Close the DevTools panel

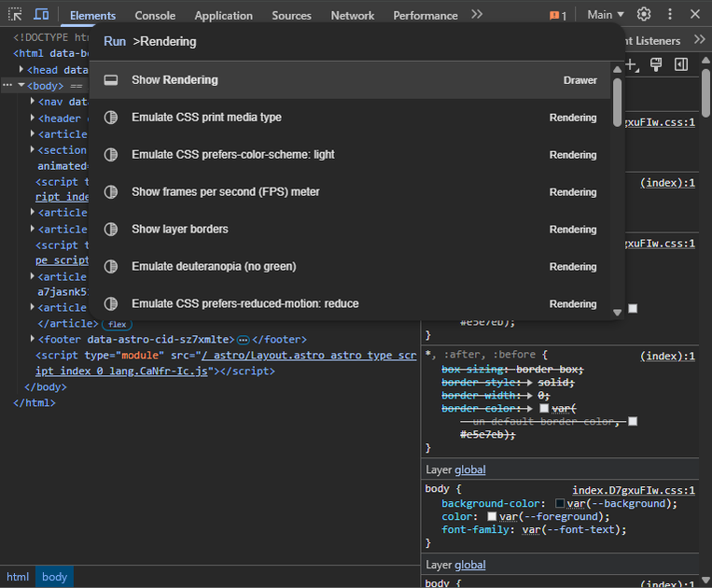coord(695,15)
